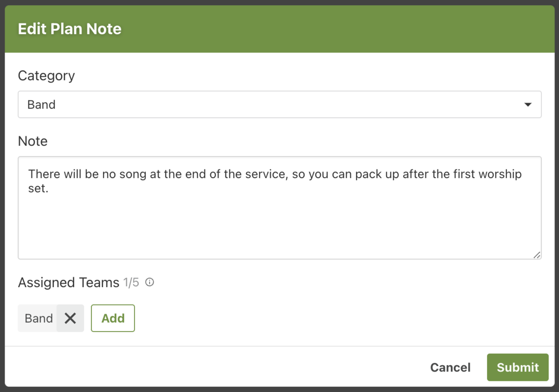Place cursor after 'set.' in the note
The image size is (559, 392).
[x=49, y=189]
